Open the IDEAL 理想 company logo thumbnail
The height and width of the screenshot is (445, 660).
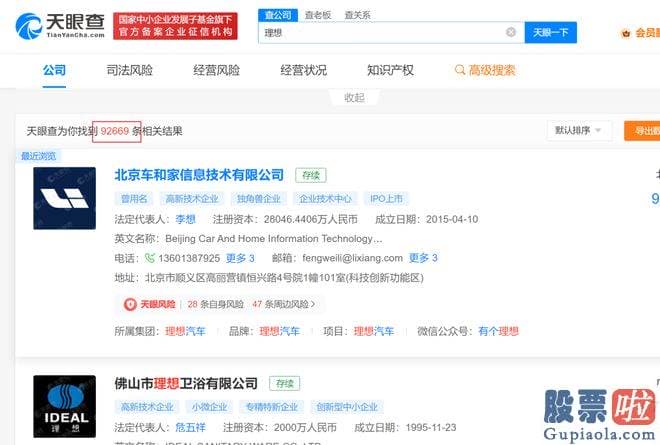point(64,407)
